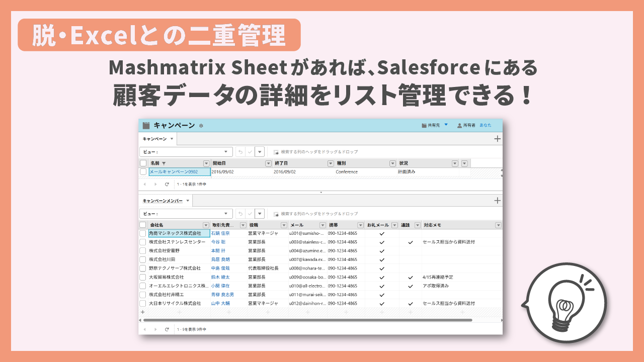Click the 所有者 person icon
644x362 pixels.
click(x=459, y=126)
